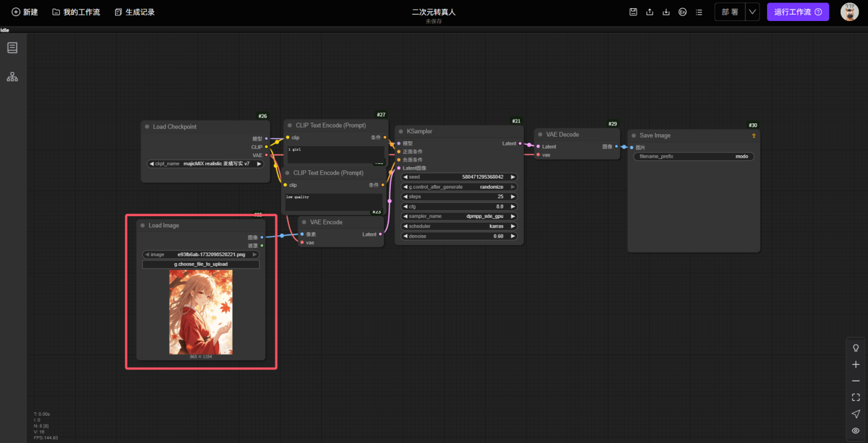Zoom out with the minus icon
This screenshot has height=443, width=868.
856,381
